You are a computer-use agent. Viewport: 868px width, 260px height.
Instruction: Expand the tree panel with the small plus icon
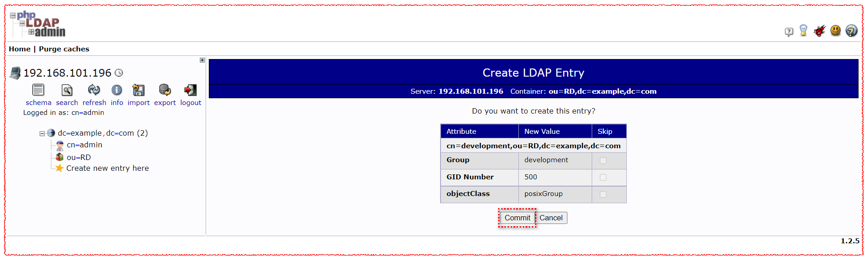(202, 60)
